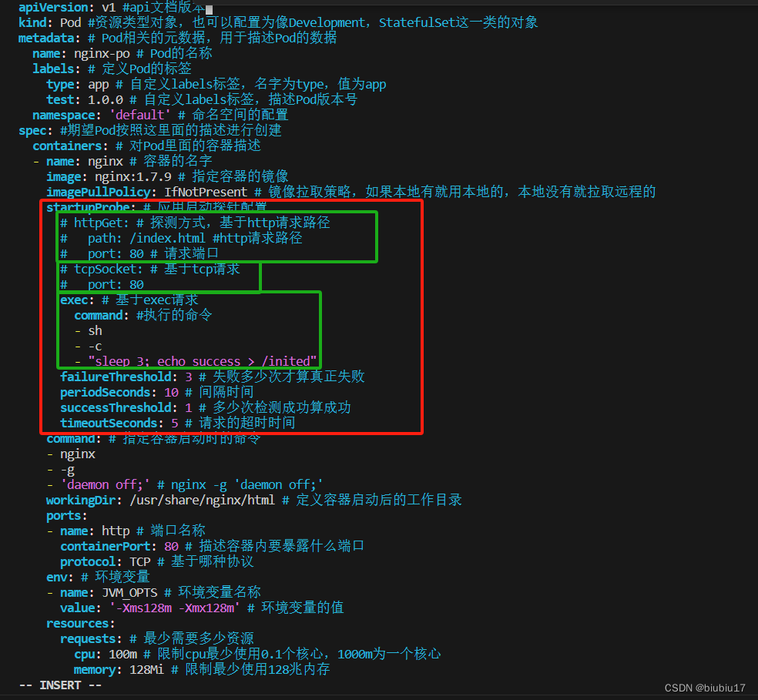
Task: Click the '- -c' list item
Action: tap(88, 347)
